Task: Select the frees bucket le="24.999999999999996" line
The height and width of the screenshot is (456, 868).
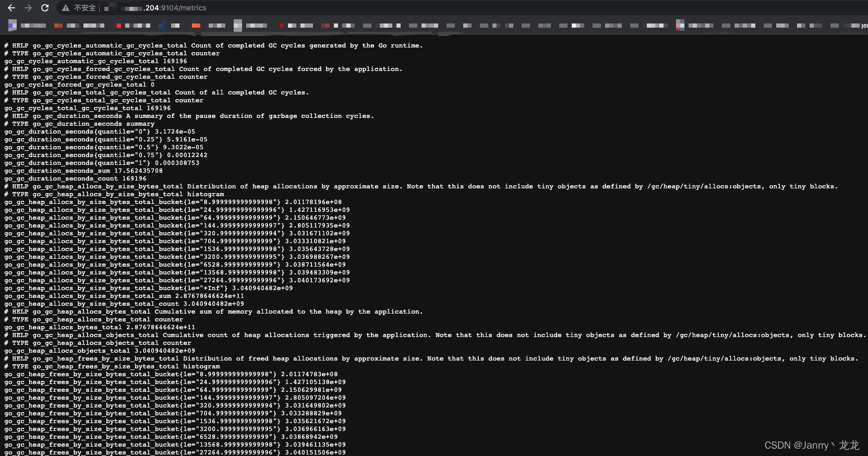Action: point(175,382)
